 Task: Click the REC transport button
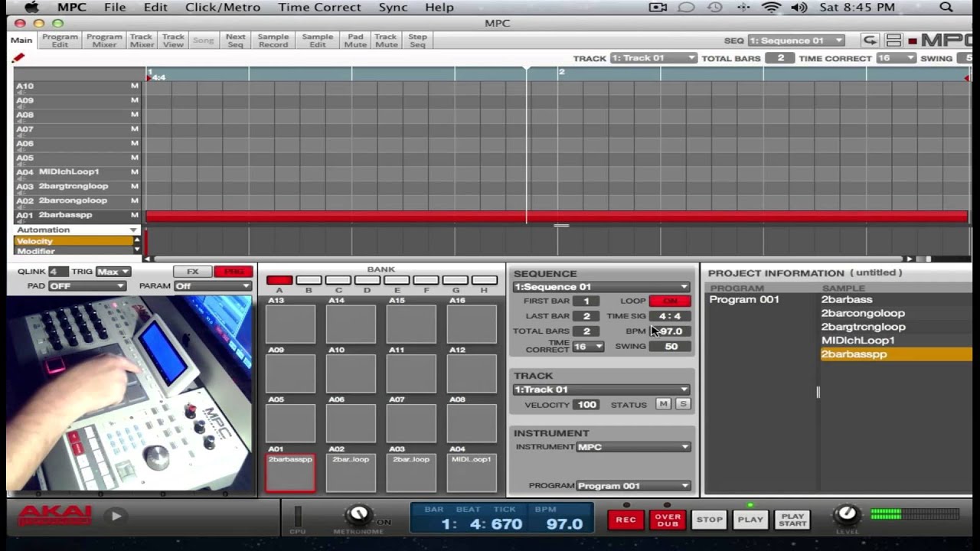pyautogui.click(x=626, y=520)
